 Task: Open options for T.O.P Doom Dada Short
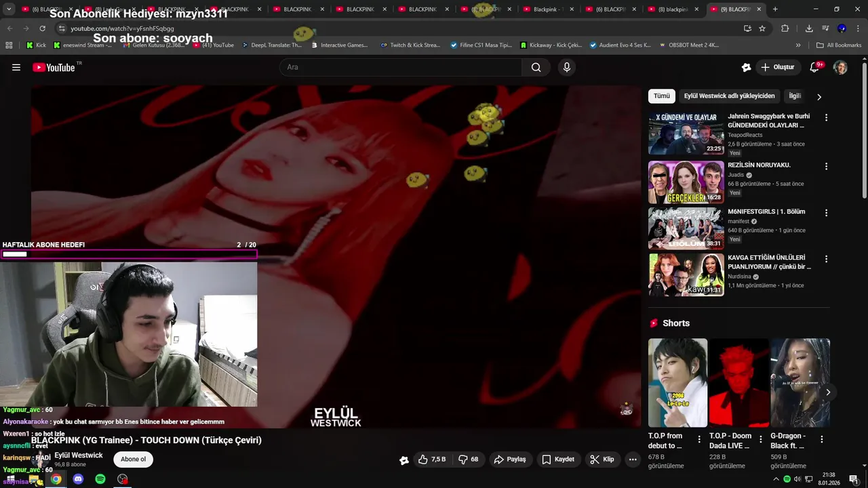click(760, 439)
